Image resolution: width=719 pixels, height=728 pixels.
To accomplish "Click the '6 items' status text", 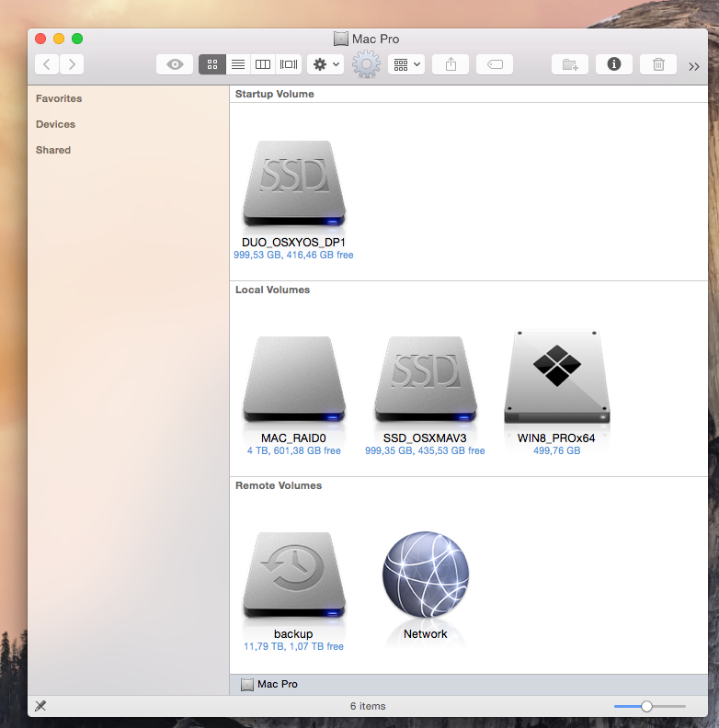I will coord(368,706).
